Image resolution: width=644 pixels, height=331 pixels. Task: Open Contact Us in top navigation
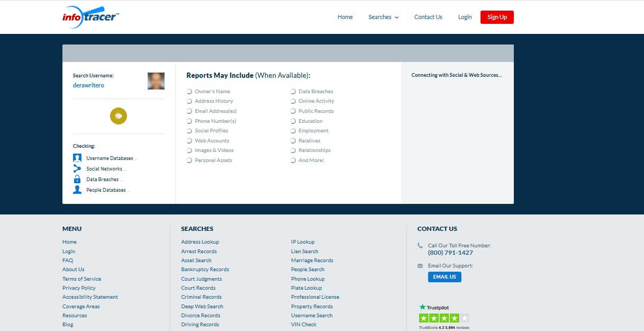tap(428, 17)
